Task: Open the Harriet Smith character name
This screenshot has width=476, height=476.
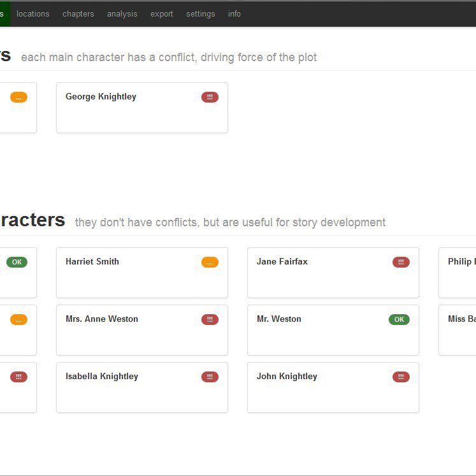Action: coord(92,261)
